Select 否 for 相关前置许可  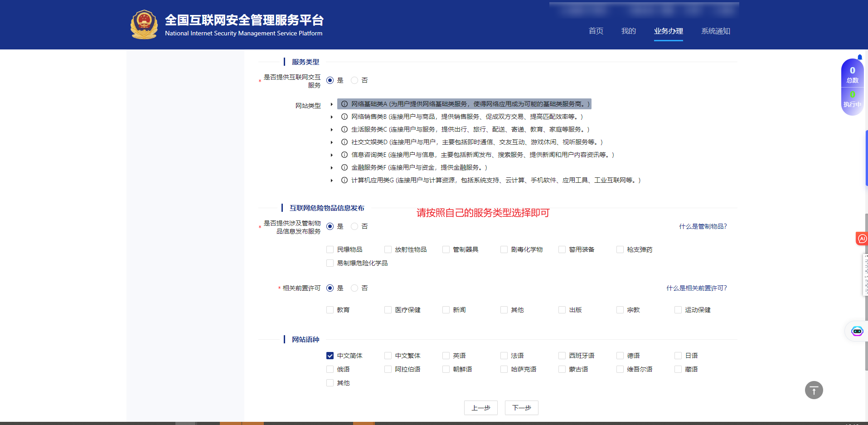(x=354, y=288)
